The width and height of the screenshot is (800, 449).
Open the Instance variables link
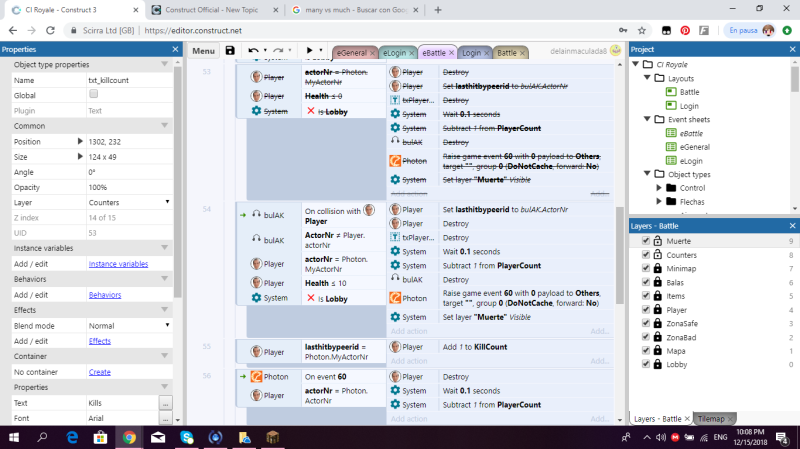[x=118, y=264]
